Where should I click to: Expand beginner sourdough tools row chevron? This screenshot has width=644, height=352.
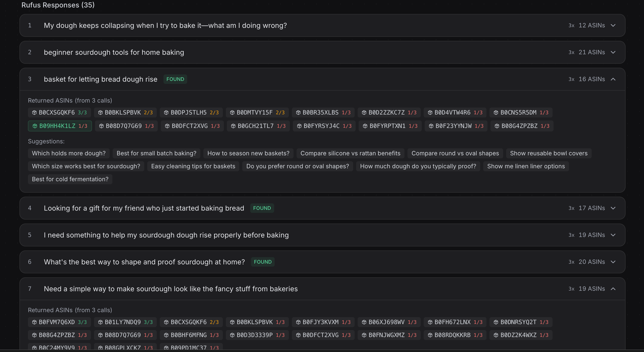coord(613,53)
